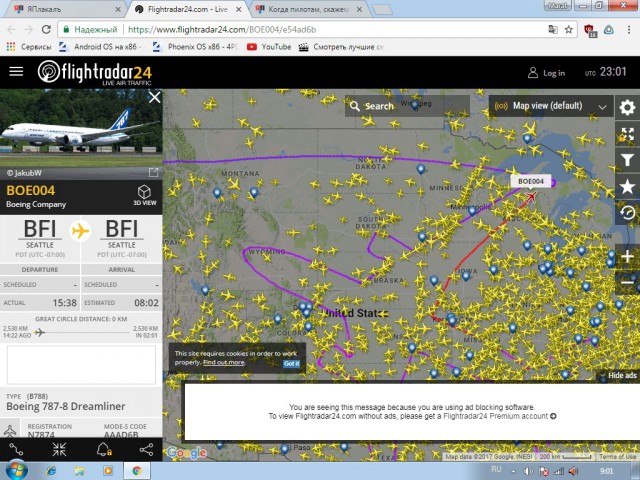Open the Смотреть лучшие bookmark

click(x=341, y=47)
